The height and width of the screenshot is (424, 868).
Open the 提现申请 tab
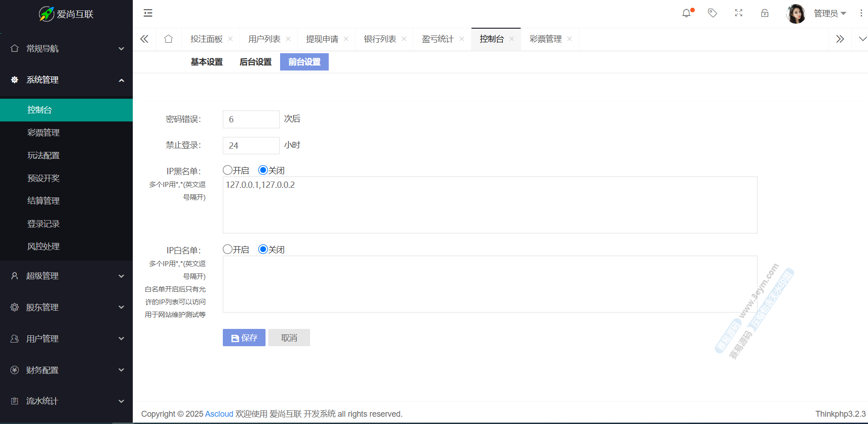click(x=322, y=39)
